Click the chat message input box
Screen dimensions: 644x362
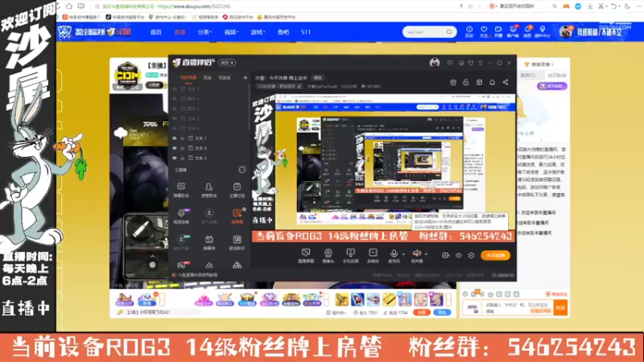[x=518, y=308]
